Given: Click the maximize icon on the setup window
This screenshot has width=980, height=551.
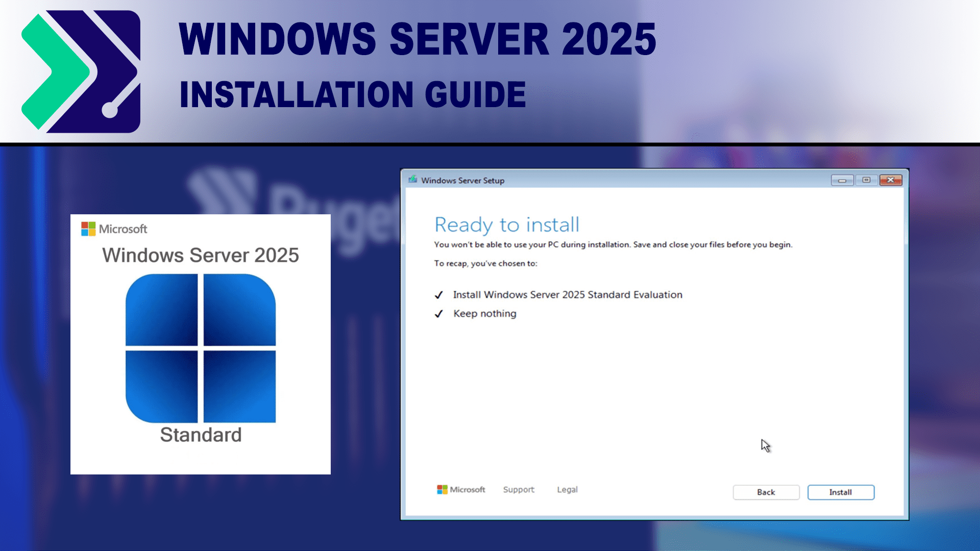Looking at the screenshot, I should 866,180.
